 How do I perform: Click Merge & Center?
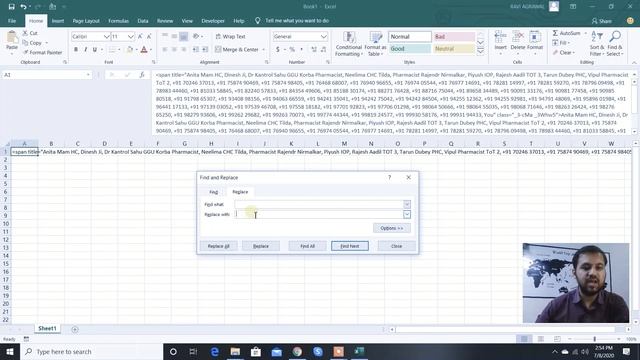point(237,50)
